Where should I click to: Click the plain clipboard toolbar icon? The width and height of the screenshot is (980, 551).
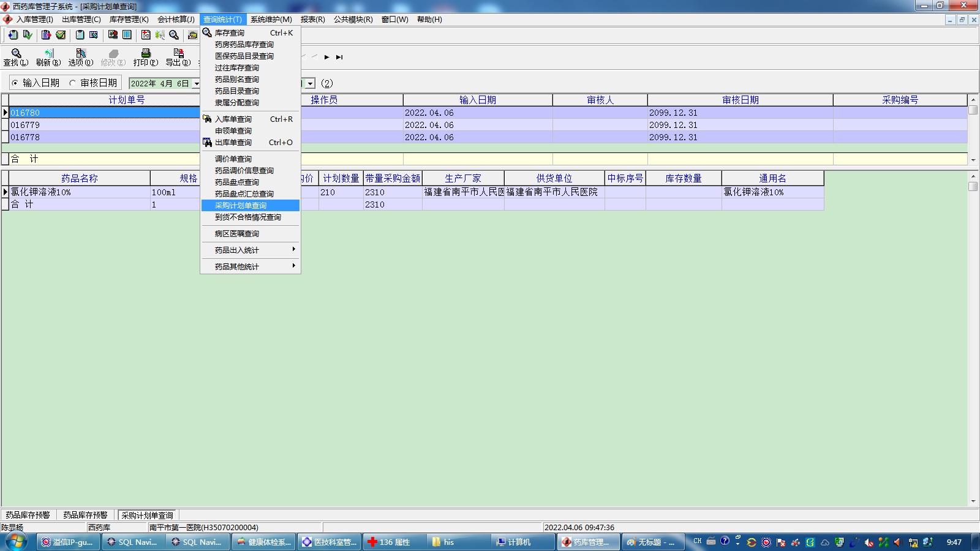point(80,35)
